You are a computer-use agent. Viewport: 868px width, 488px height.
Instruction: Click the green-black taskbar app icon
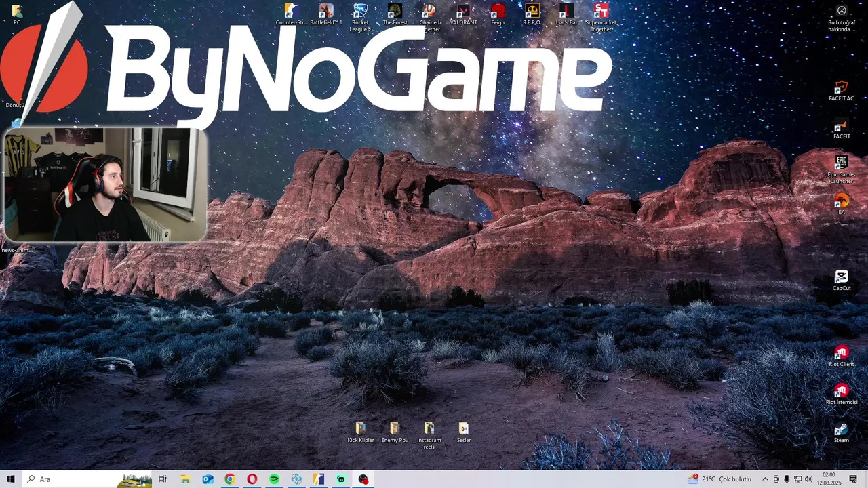point(341,479)
